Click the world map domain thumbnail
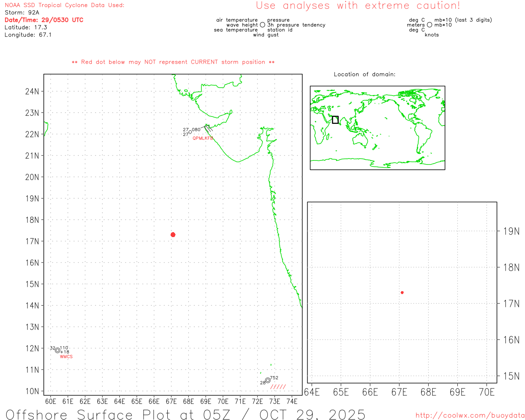Viewport: 525px width, 420px height. pyautogui.click(x=377, y=128)
